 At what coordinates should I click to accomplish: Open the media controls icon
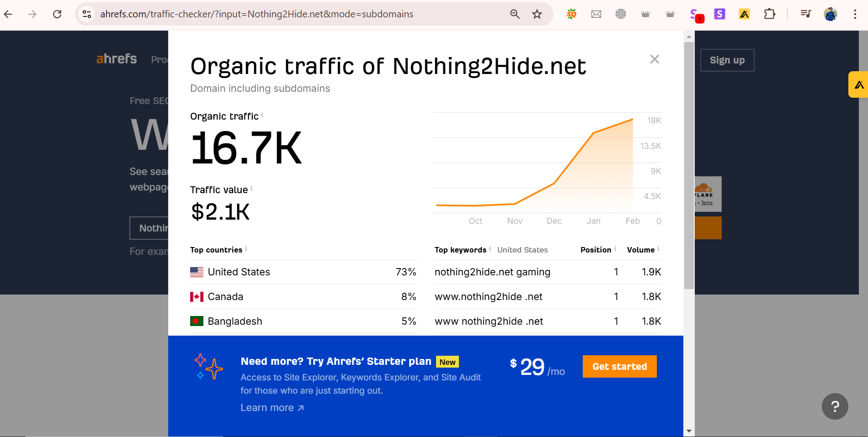pyautogui.click(x=805, y=14)
